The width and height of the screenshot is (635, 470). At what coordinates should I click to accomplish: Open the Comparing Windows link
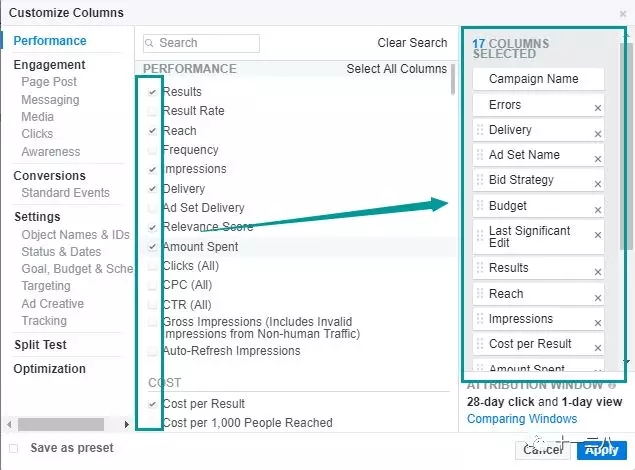point(522,419)
